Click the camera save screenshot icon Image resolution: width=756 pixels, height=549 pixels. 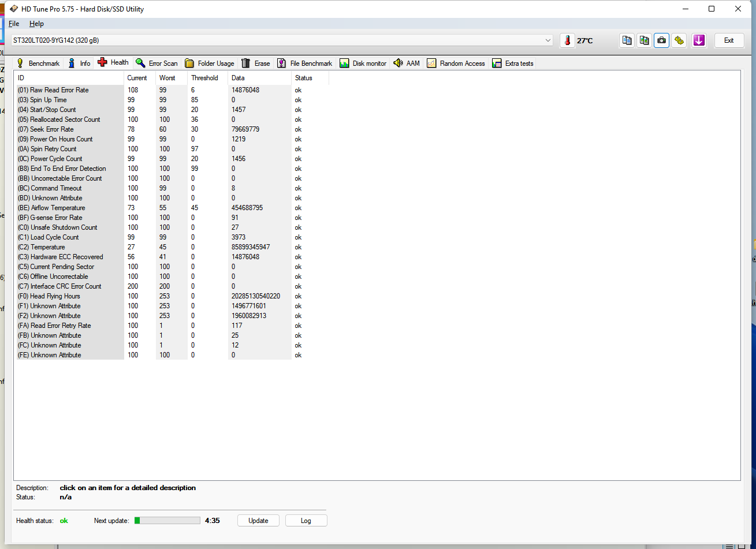click(661, 40)
